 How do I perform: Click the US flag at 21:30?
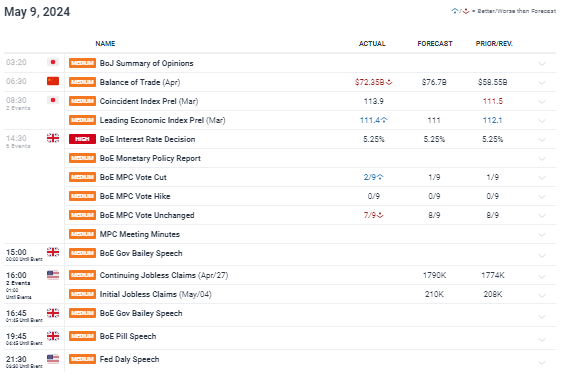[53, 359]
